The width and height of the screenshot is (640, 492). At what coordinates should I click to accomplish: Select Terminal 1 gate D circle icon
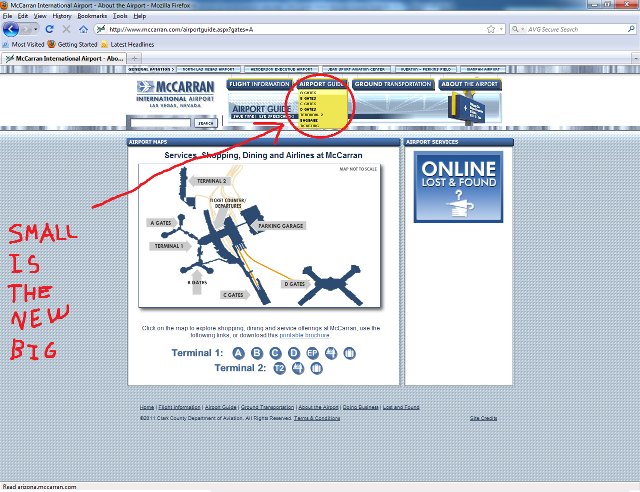tap(293, 352)
